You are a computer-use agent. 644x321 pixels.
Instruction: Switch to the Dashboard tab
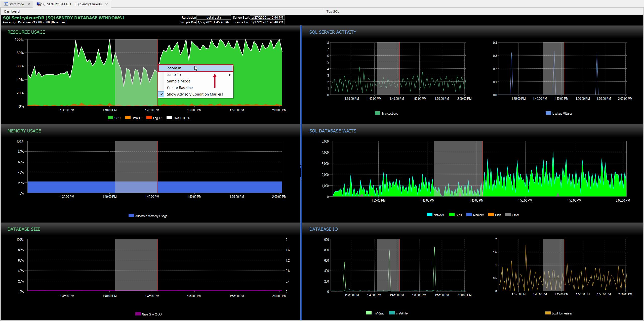[12, 11]
